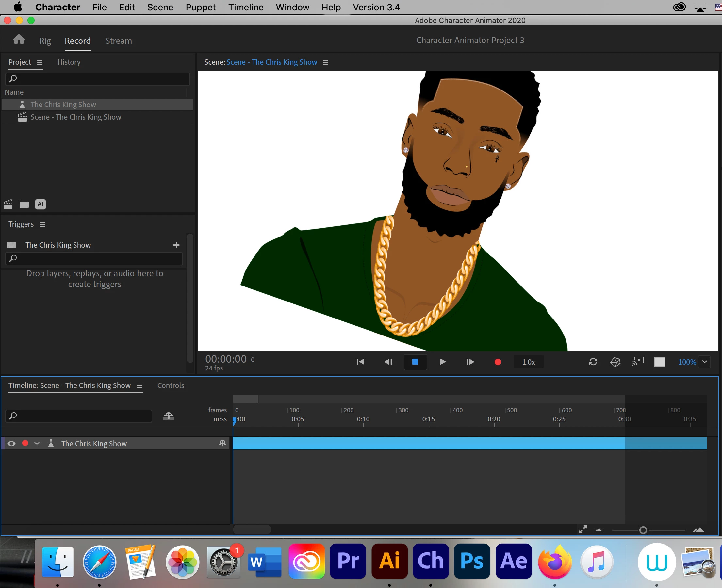
Task: Click the new scene clapperboard icon
Action: pyautogui.click(x=8, y=204)
